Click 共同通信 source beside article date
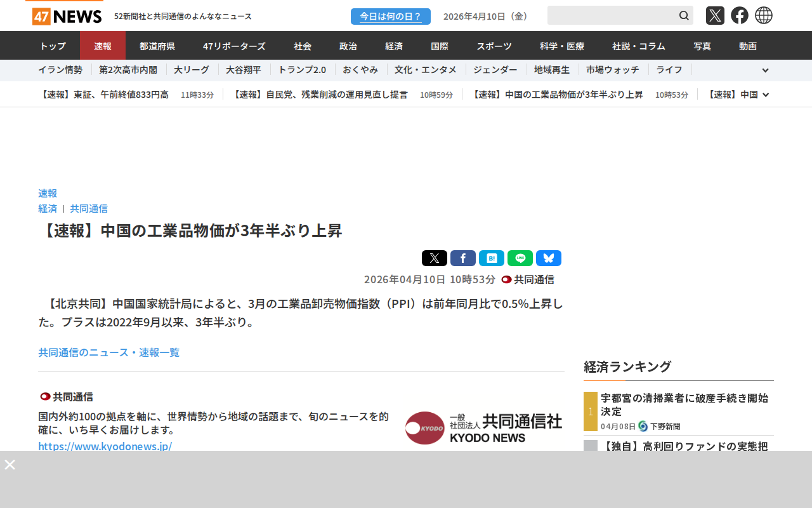812x508 pixels. tap(528, 279)
